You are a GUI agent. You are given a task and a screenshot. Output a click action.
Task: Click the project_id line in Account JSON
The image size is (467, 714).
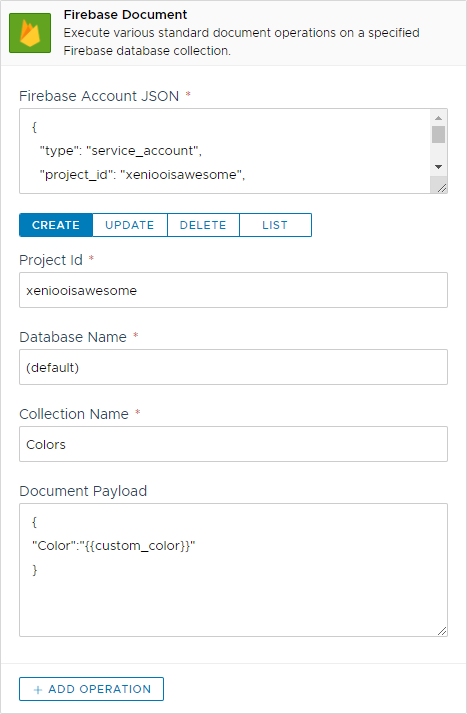(x=142, y=175)
